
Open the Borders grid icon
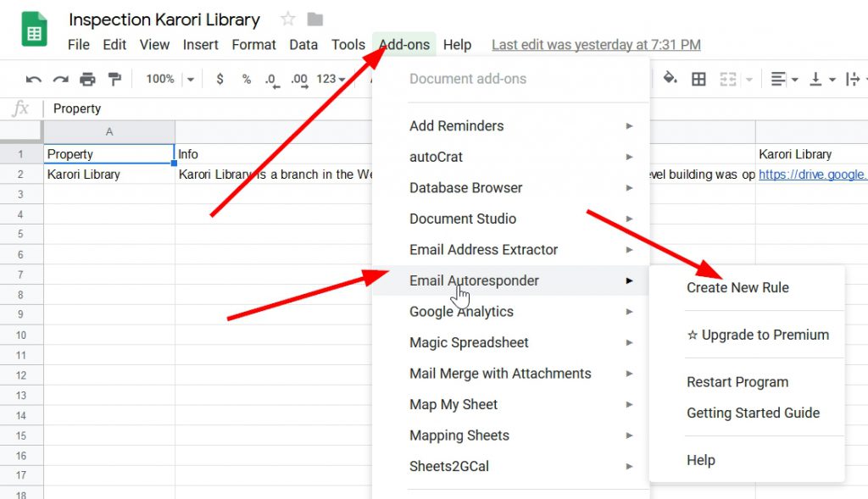[698, 79]
